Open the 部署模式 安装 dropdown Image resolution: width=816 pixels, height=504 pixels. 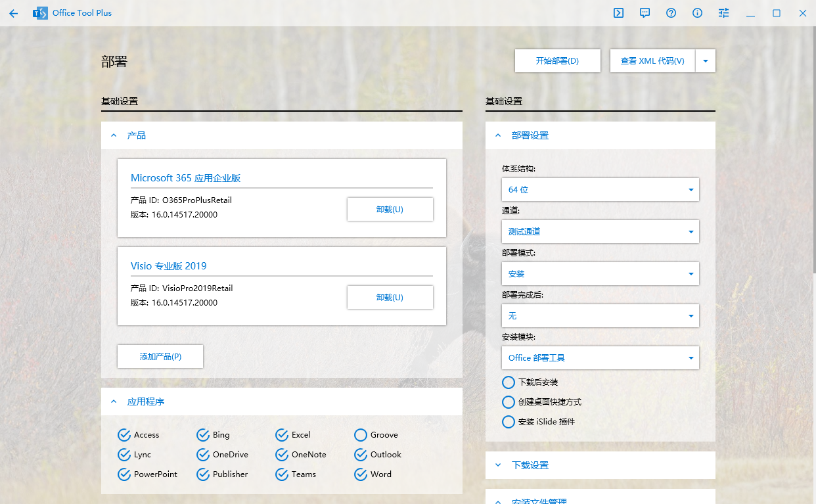[x=600, y=273]
